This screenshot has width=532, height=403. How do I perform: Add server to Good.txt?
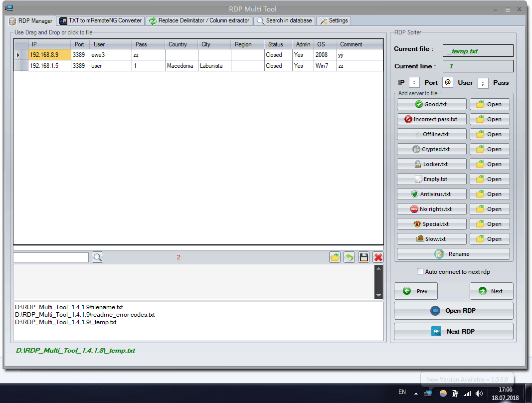pyautogui.click(x=432, y=104)
